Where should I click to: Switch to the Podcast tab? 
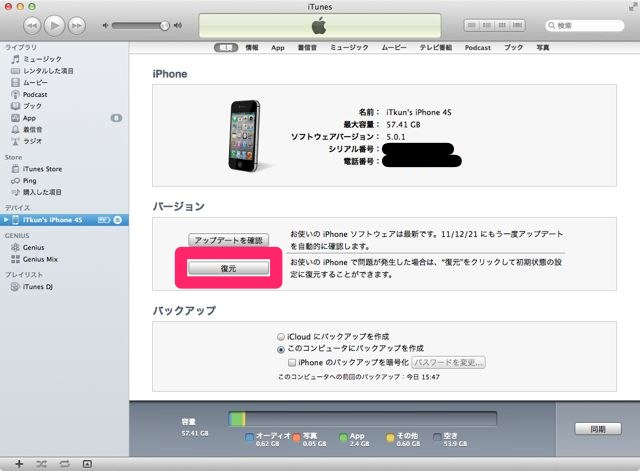478,48
